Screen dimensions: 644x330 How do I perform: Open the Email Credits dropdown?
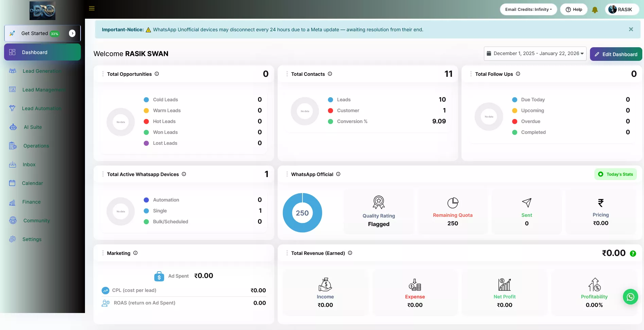tap(528, 10)
